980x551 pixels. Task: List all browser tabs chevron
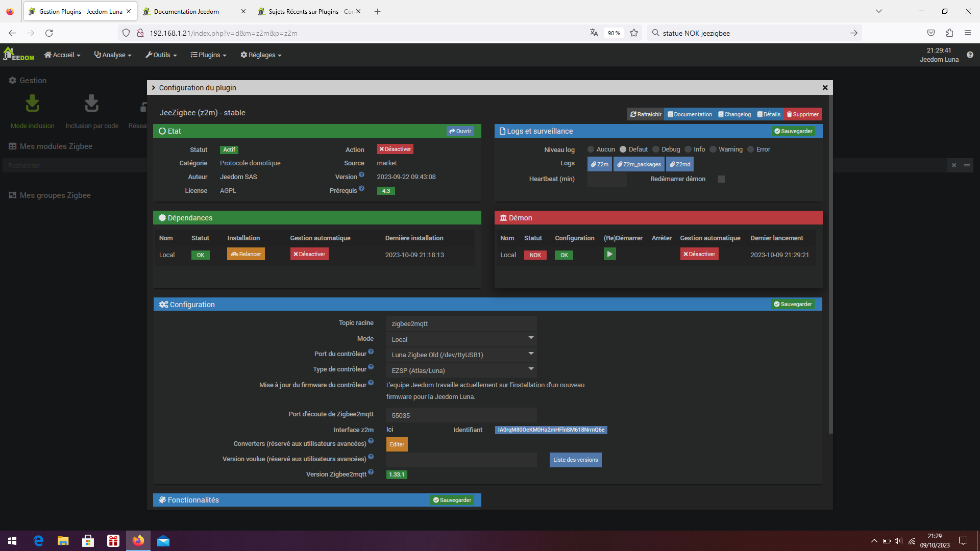coord(879,11)
